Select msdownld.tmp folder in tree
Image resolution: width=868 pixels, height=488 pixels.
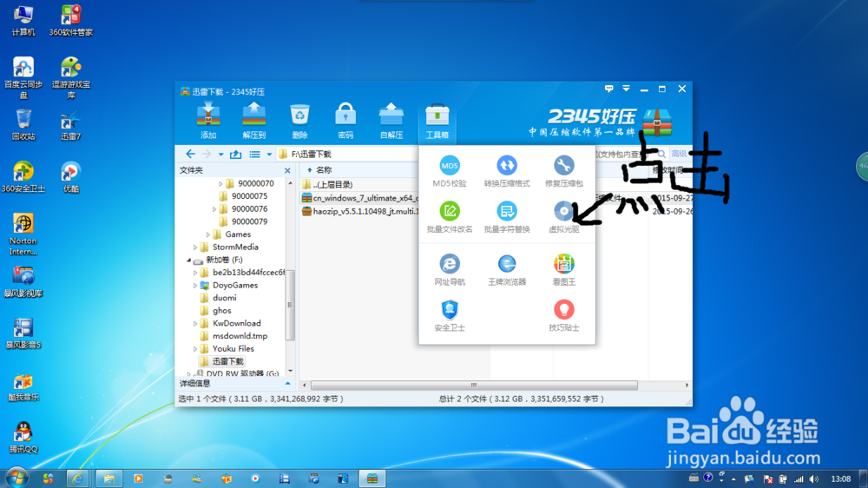tap(240, 336)
